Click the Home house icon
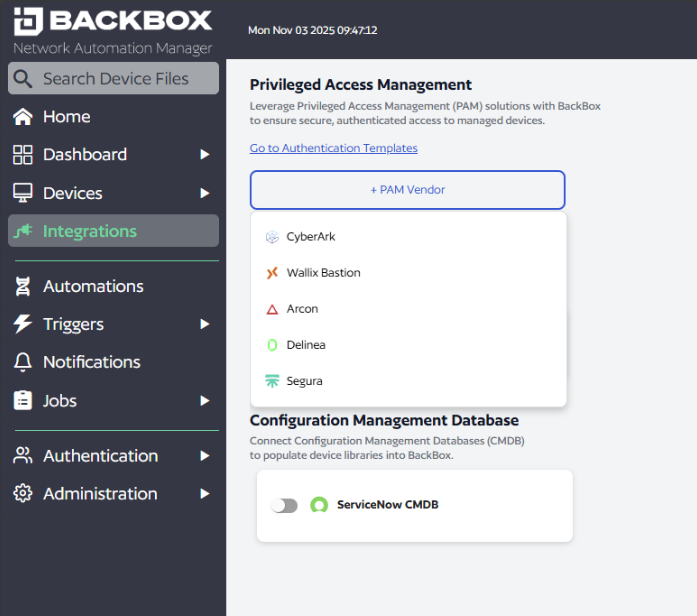 pos(22,117)
